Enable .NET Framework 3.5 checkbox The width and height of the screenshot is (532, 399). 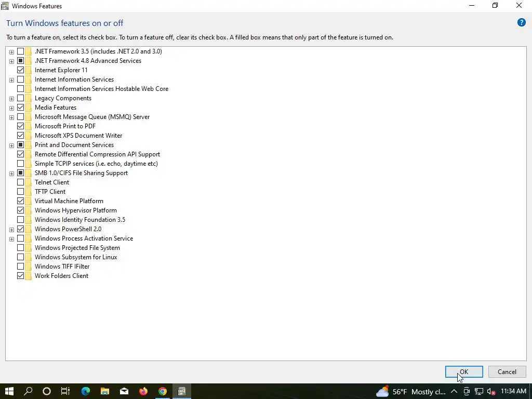20,51
